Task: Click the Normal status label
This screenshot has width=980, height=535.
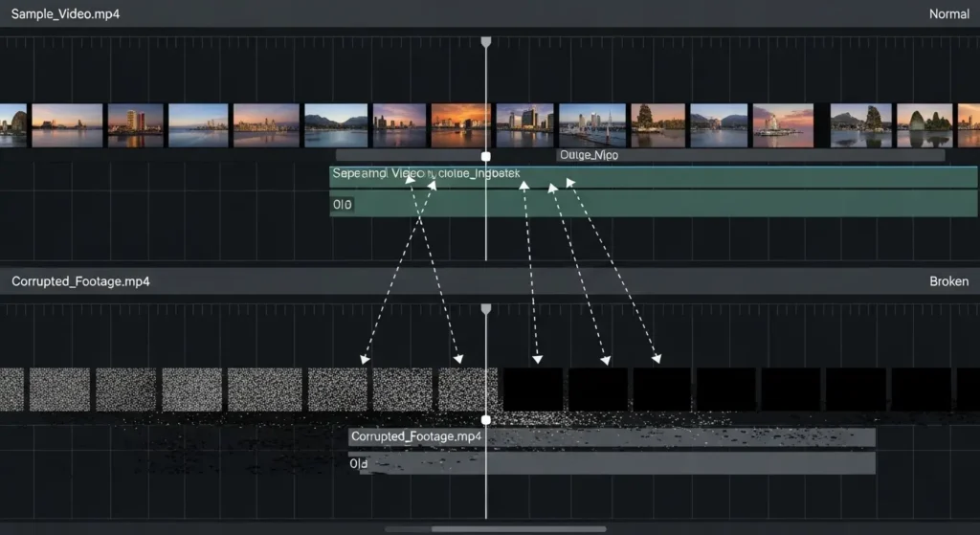Action: [x=948, y=14]
